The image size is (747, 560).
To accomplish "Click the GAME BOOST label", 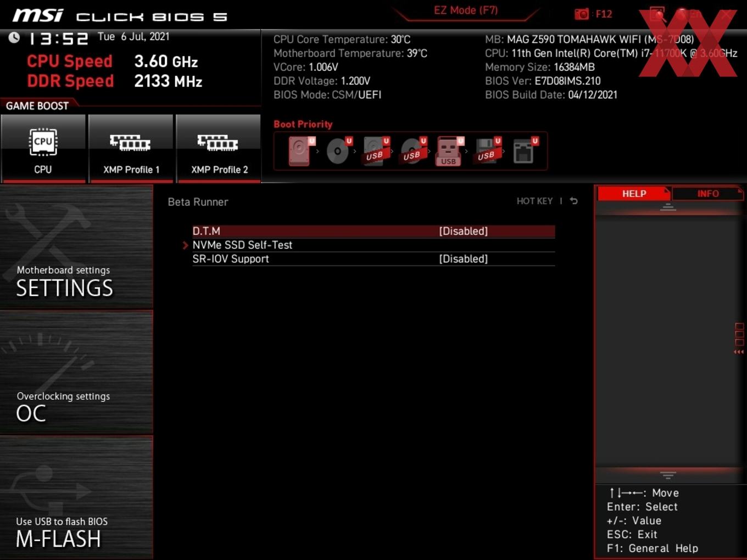I will tap(37, 105).
